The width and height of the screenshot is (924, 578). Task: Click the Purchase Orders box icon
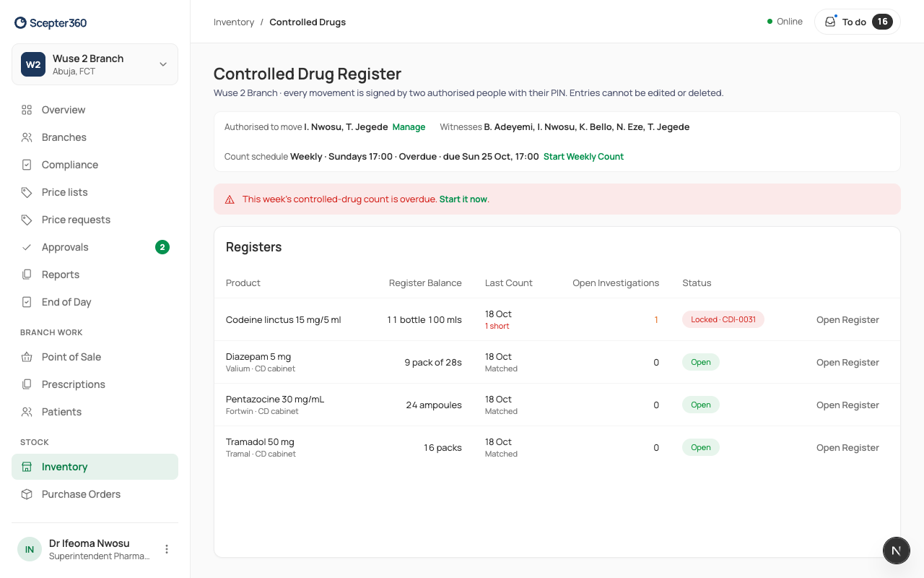tap(27, 494)
